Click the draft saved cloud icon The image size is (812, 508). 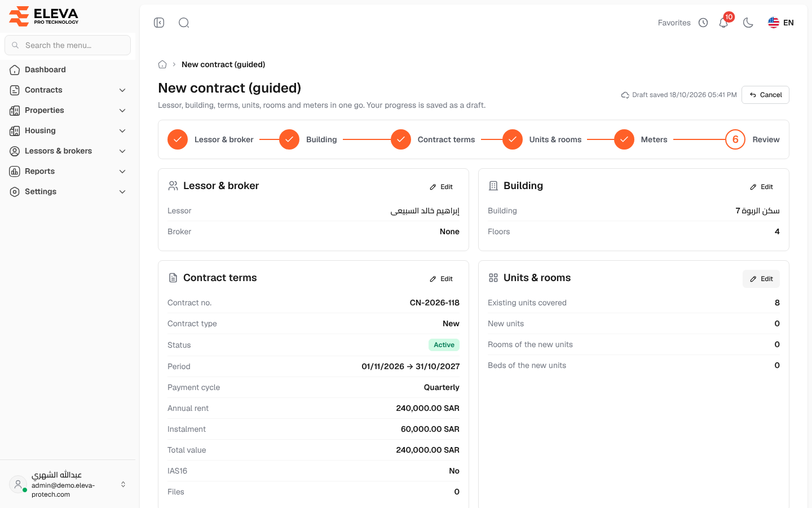click(625, 95)
